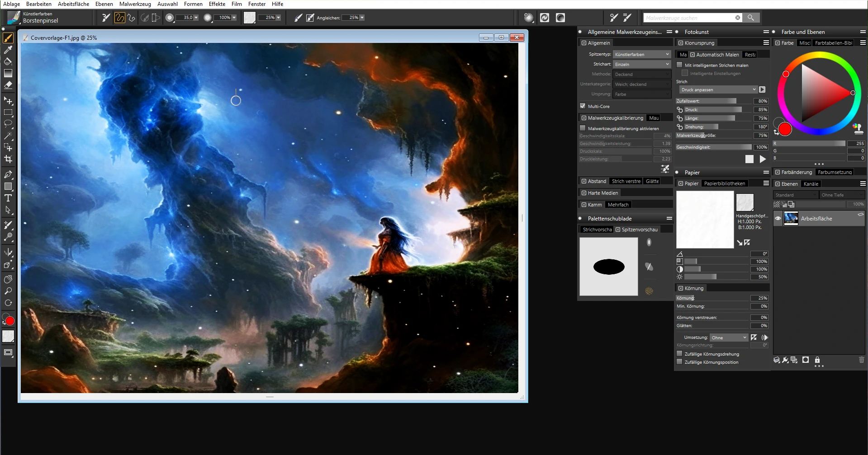Select the Brush tool in the toolbox

(x=8, y=38)
